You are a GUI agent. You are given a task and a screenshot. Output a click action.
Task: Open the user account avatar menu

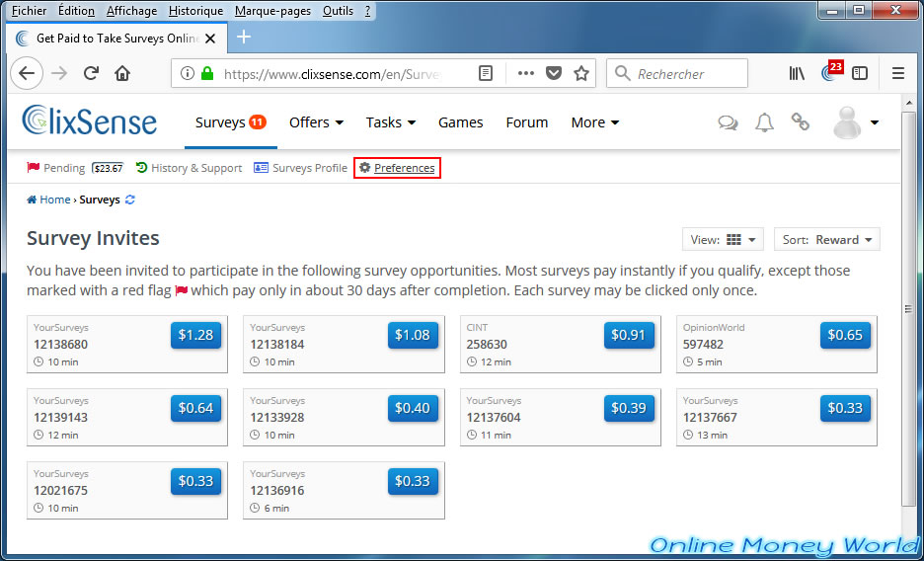[856, 122]
